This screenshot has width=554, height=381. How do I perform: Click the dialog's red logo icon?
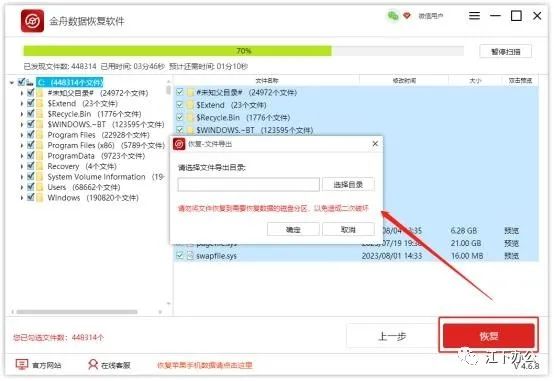click(x=179, y=144)
